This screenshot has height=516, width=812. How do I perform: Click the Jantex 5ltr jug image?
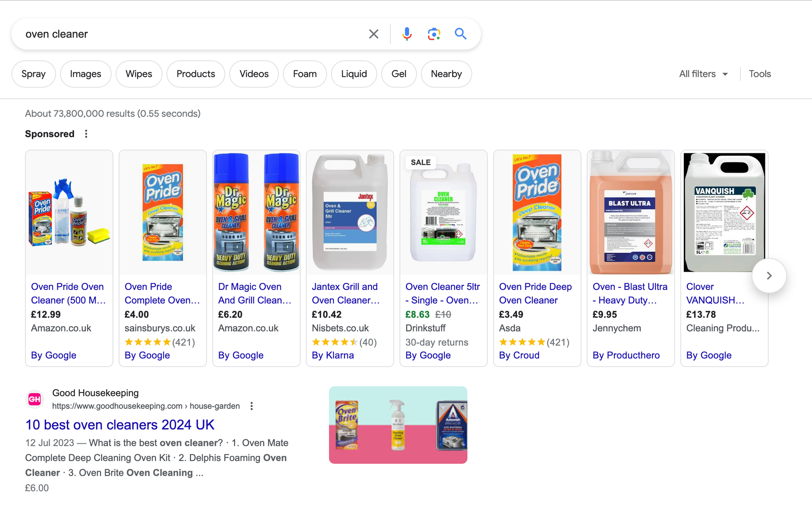(x=350, y=212)
